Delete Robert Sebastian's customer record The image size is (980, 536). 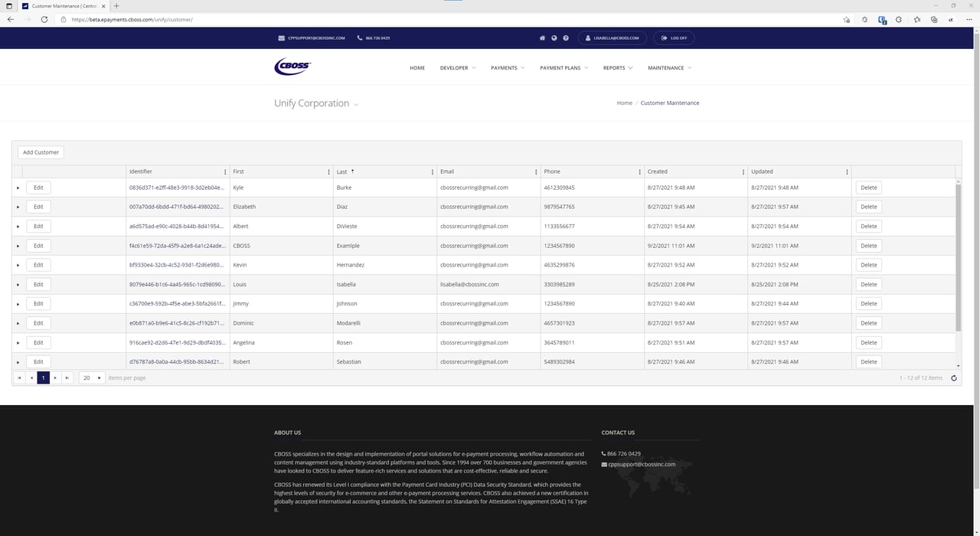[x=868, y=361]
